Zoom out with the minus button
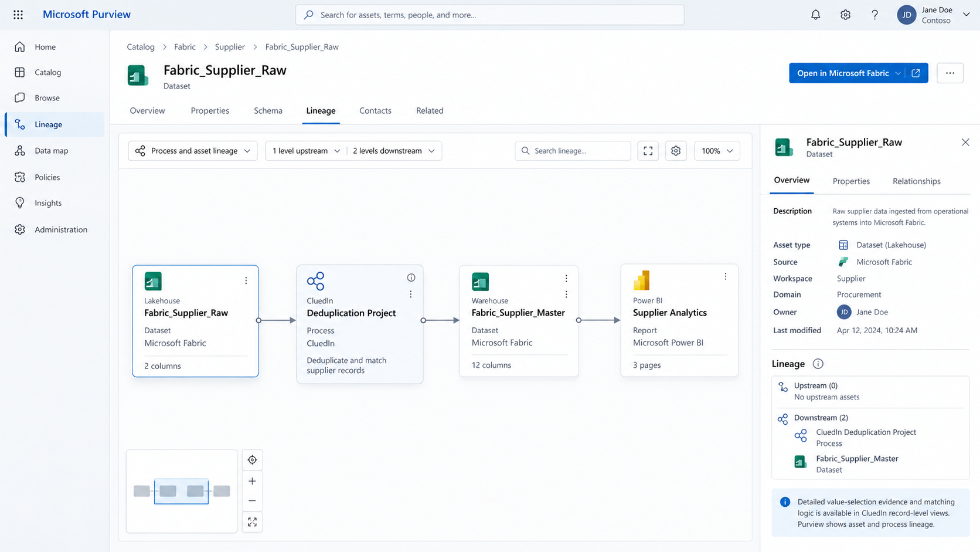This screenshot has width=980, height=552. [x=252, y=501]
